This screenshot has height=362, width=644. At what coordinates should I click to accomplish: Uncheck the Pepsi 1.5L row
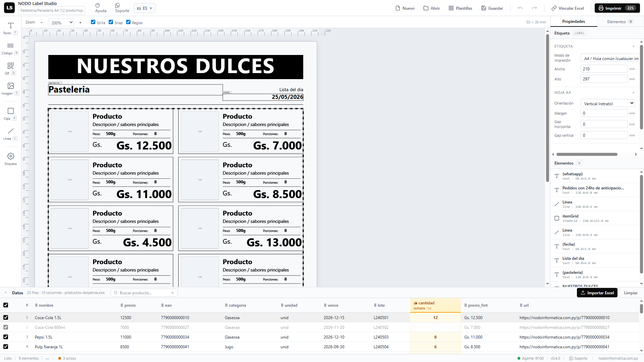coord(6,337)
